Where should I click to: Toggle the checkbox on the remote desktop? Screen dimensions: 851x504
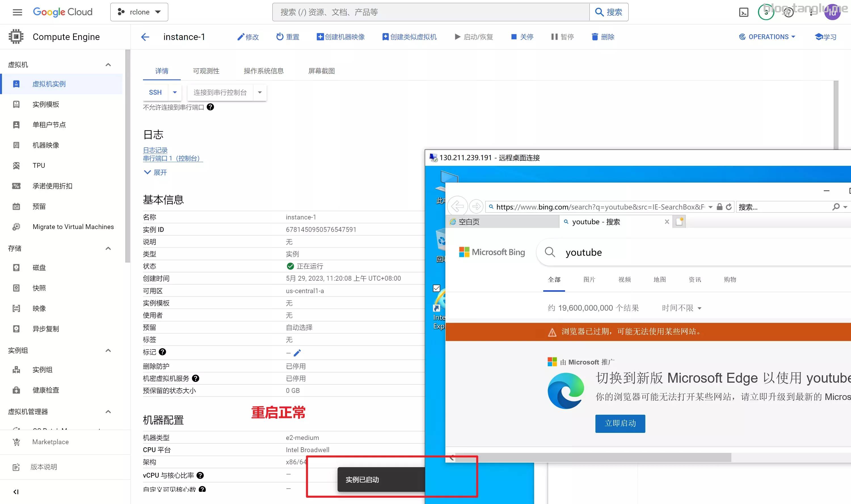pos(437,288)
